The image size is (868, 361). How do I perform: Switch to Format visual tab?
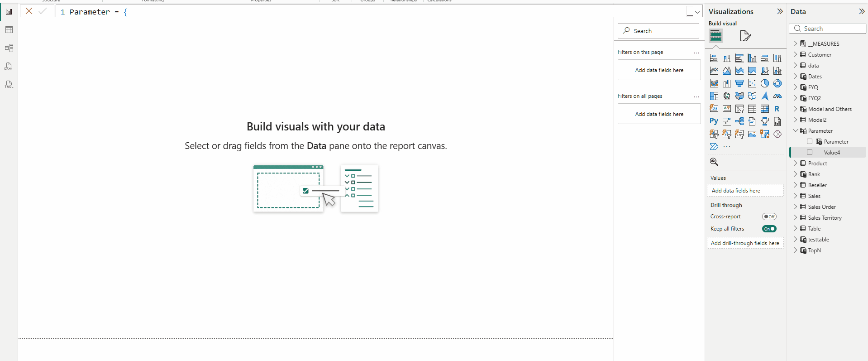tap(745, 36)
